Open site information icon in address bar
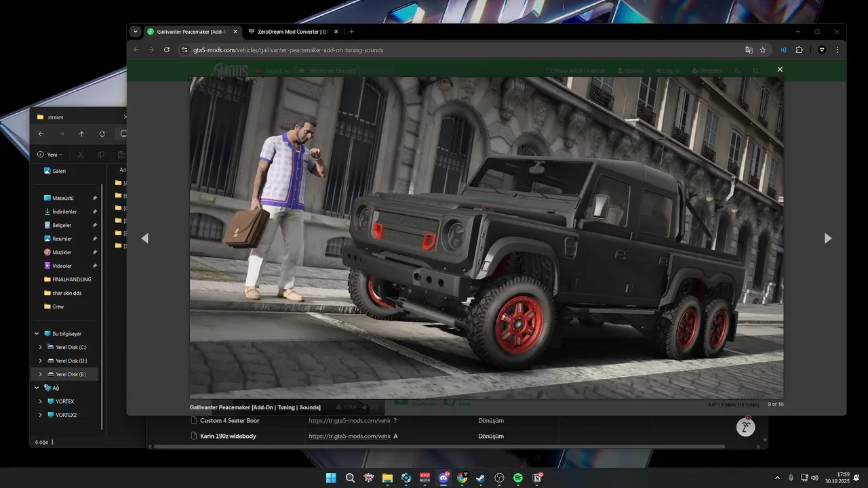 pyautogui.click(x=184, y=49)
